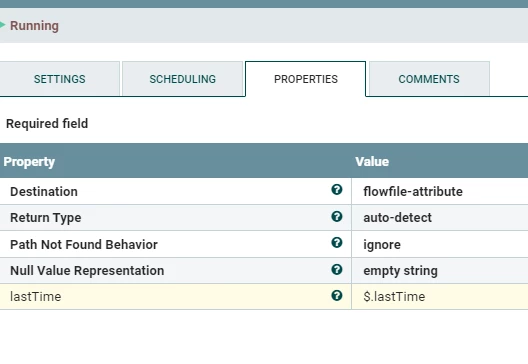Go to the Comments tab
The image size is (528, 364).
[429, 79]
